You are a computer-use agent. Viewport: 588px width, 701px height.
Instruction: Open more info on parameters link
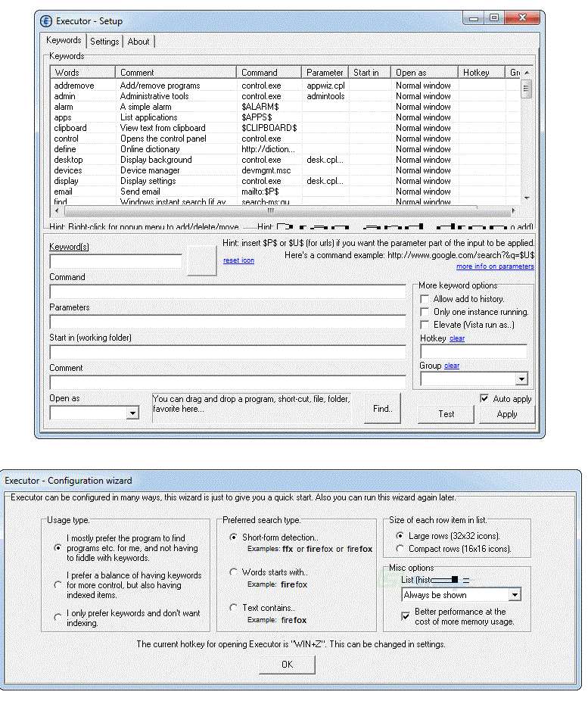coord(495,266)
